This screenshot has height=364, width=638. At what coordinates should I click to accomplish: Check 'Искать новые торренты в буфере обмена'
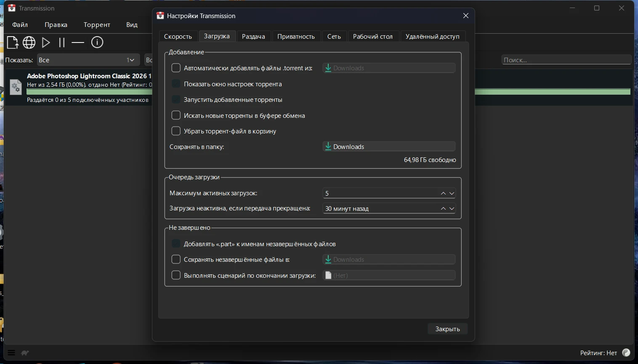pyautogui.click(x=176, y=115)
